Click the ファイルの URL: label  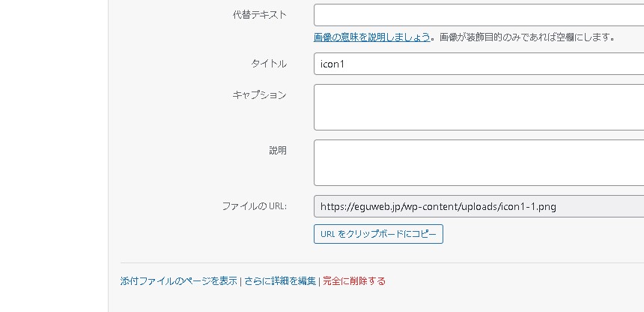click(254, 206)
